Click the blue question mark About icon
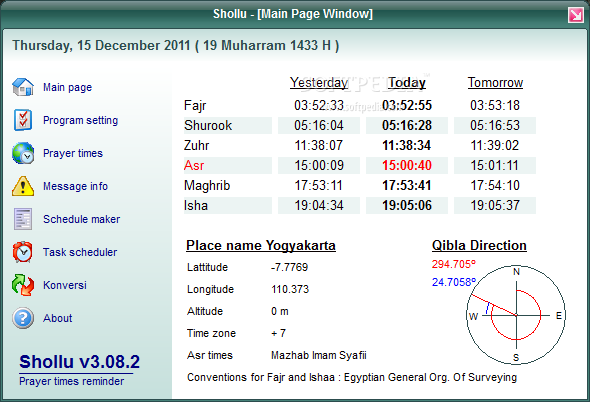590x402 pixels. coord(23,318)
